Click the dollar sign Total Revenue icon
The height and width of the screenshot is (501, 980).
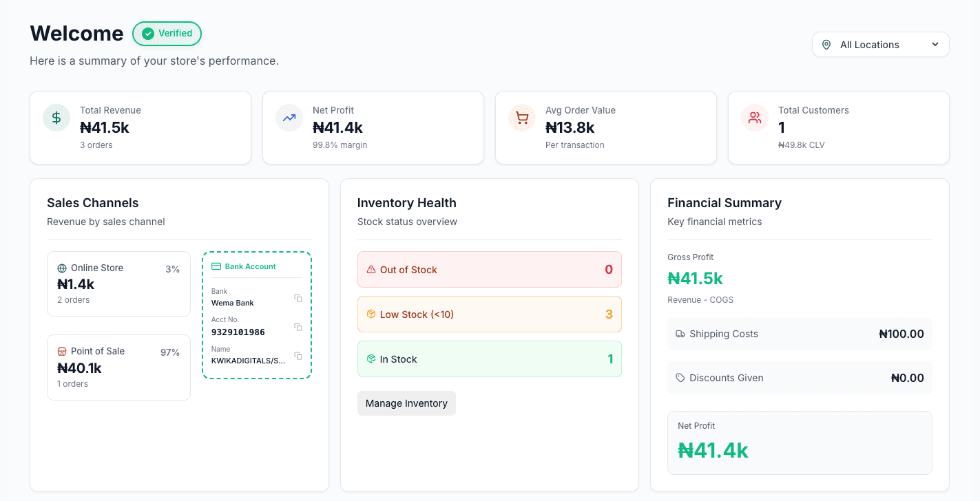56,118
